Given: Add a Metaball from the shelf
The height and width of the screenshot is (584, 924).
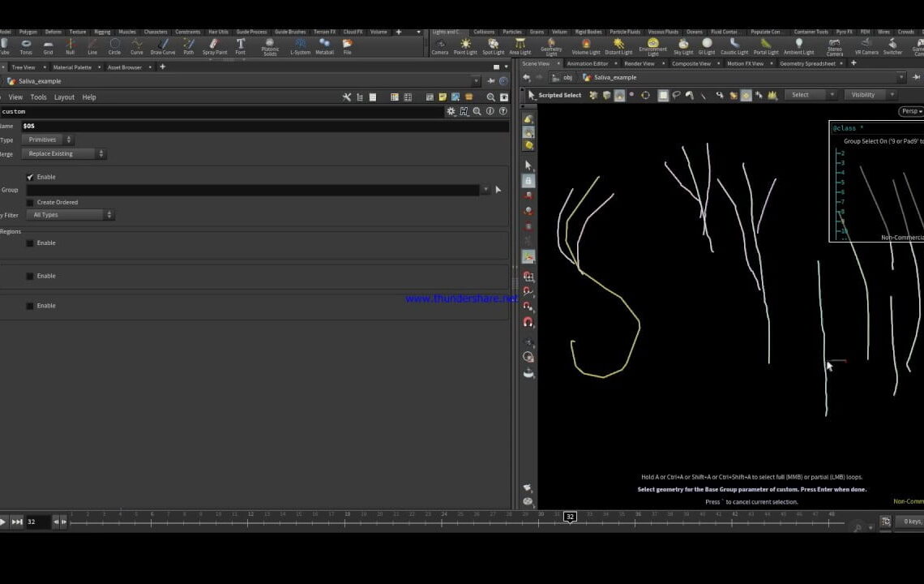Looking at the screenshot, I should [x=326, y=45].
